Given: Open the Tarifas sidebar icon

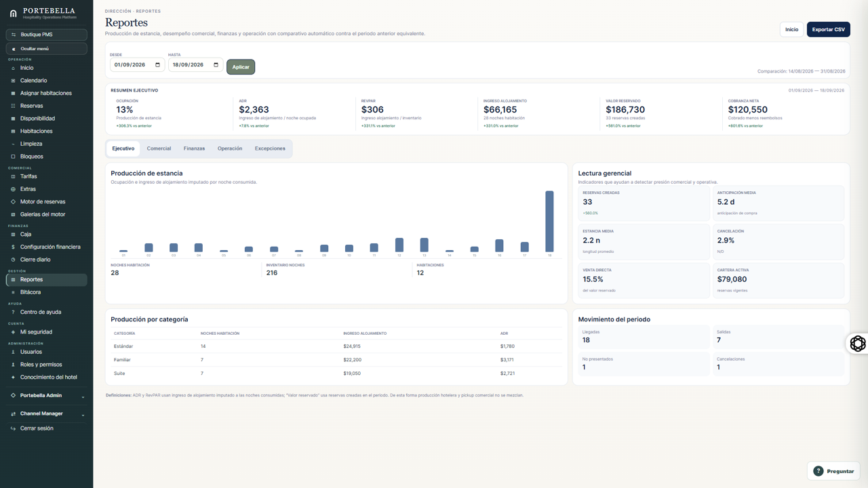Looking at the screenshot, I should pyautogui.click(x=13, y=176).
